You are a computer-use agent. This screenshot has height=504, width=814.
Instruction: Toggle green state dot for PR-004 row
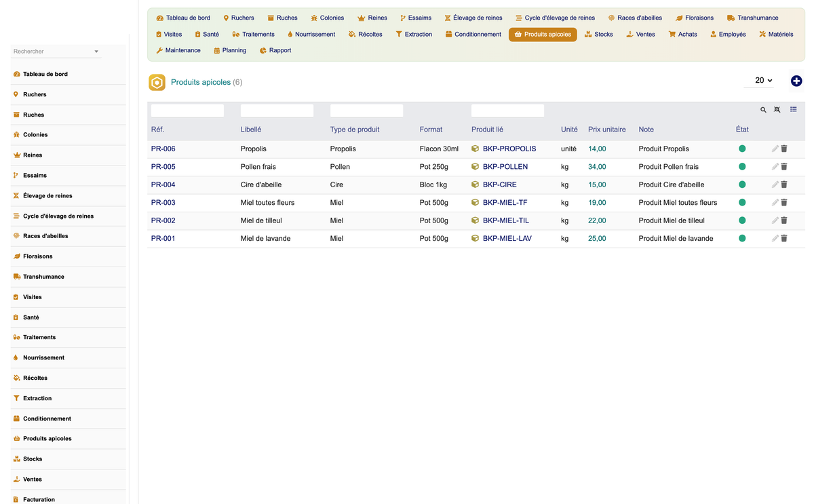(x=742, y=185)
